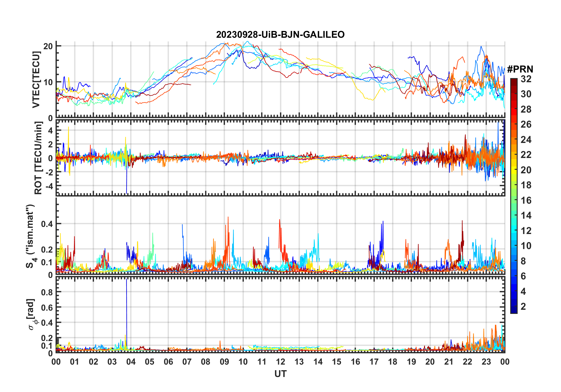Click inside the S4 scintillation plot panel
561x392 pixels.
click(280, 236)
